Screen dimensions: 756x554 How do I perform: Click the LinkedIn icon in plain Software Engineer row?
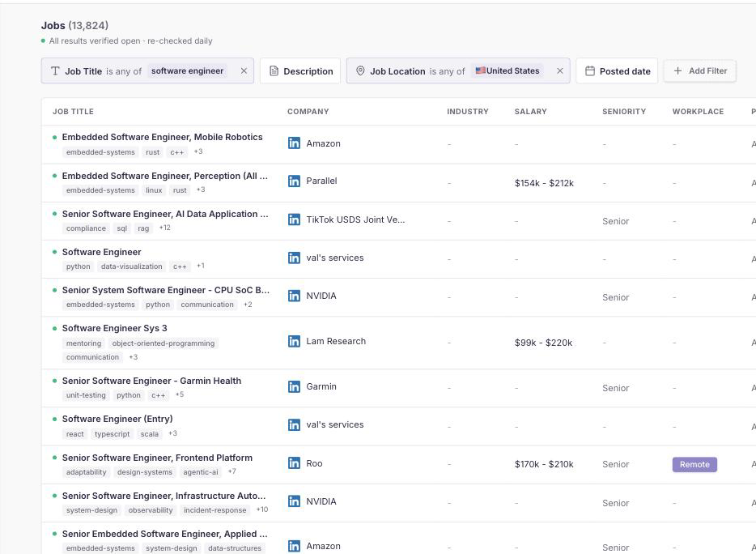pos(294,258)
